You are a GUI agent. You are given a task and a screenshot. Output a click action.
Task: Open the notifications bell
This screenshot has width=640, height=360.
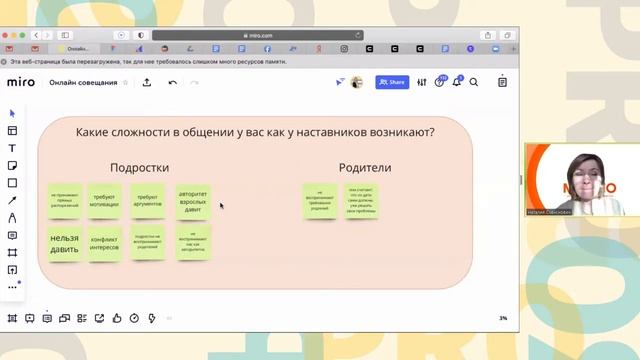coord(457,82)
